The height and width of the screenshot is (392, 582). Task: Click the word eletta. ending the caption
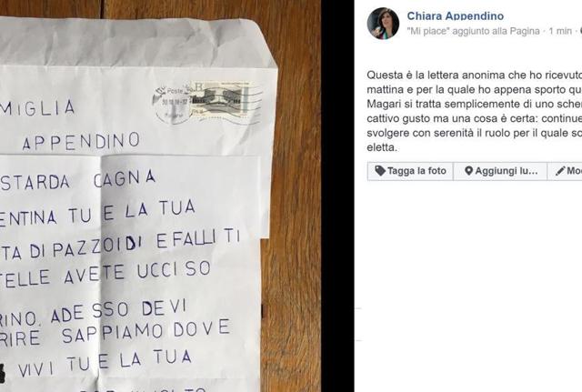(x=382, y=147)
